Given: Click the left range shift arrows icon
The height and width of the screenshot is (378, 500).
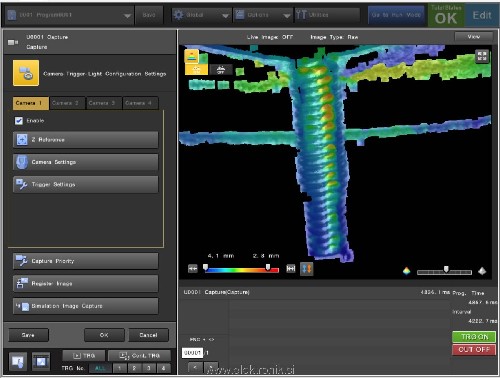Looking at the screenshot, I should point(193,269).
